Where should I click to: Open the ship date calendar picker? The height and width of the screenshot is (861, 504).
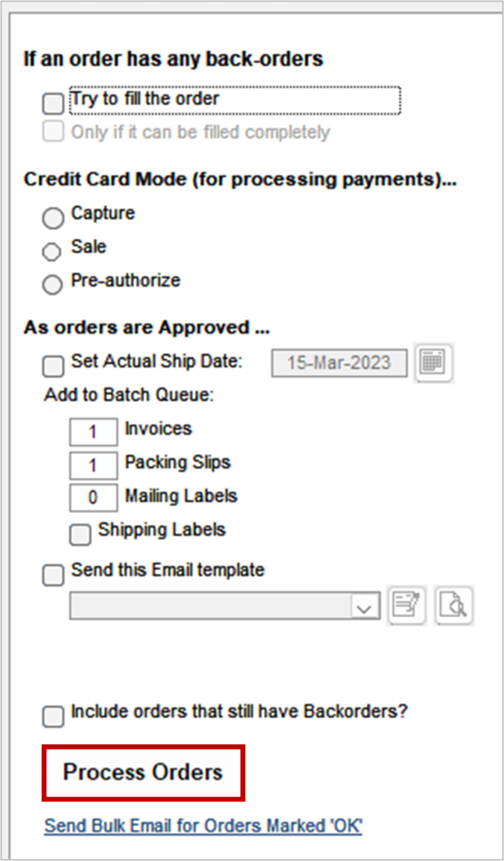pos(433,362)
